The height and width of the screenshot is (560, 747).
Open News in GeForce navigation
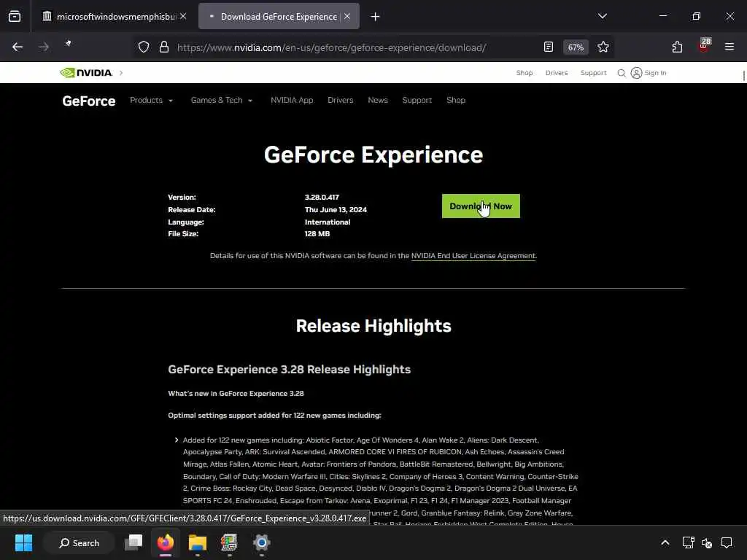[377, 101]
